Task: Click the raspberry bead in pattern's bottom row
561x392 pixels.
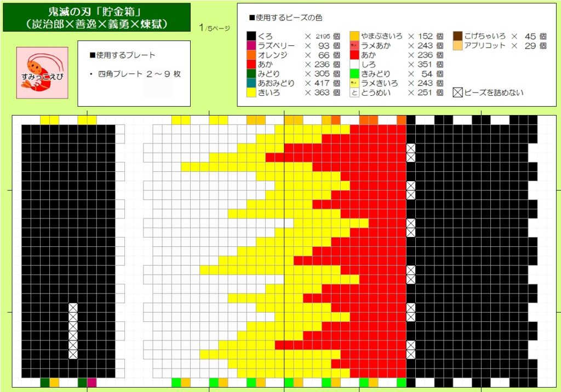Action: pos(91,382)
